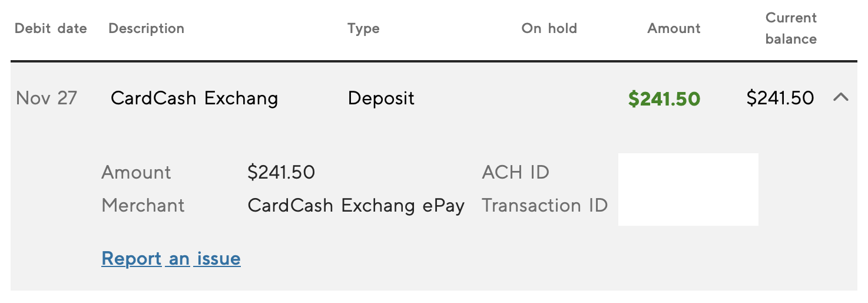This screenshot has width=868, height=303.
Task: Select the Type column header
Action: point(363,28)
